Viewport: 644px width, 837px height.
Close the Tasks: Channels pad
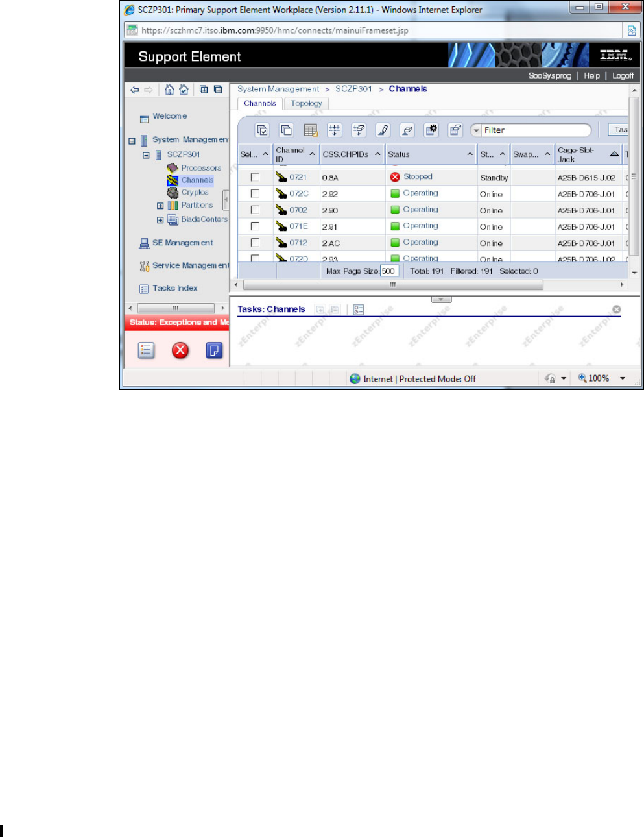617,309
